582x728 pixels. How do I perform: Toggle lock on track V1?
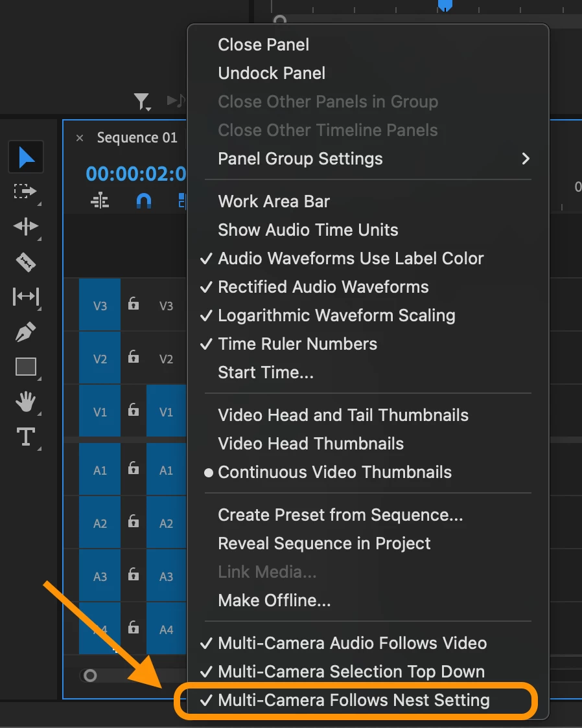pos(134,409)
